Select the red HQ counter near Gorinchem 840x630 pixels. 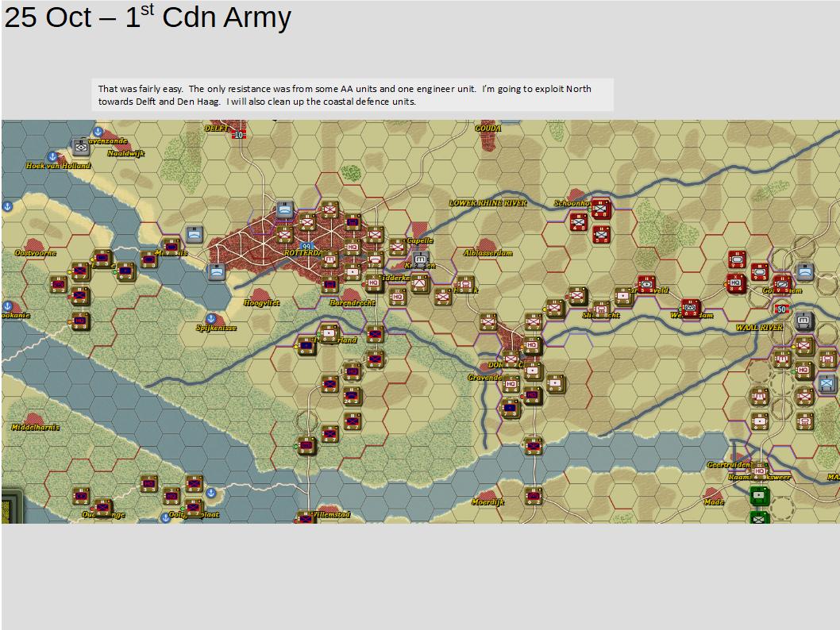(734, 283)
